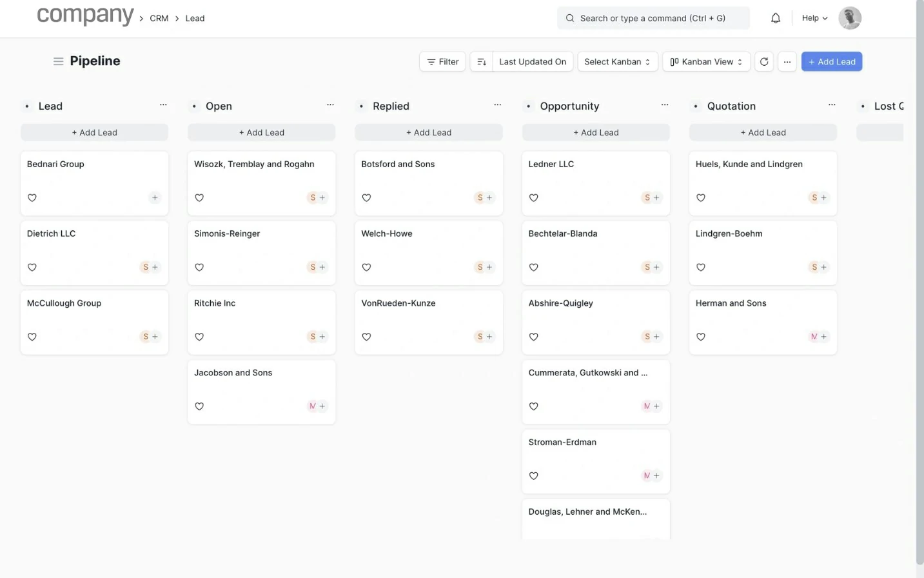Click the Lead breadcrumb item
Viewport: 924px width, 578px height.
coord(195,19)
